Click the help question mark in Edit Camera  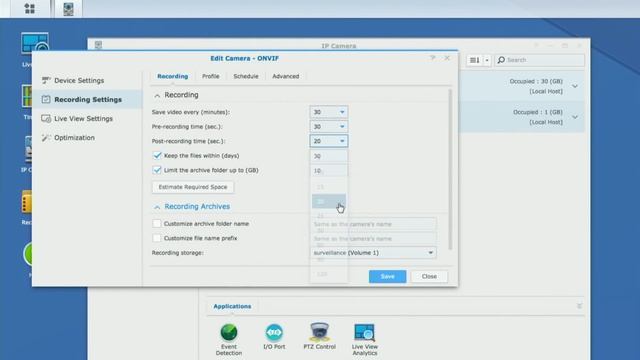pos(433,58)
